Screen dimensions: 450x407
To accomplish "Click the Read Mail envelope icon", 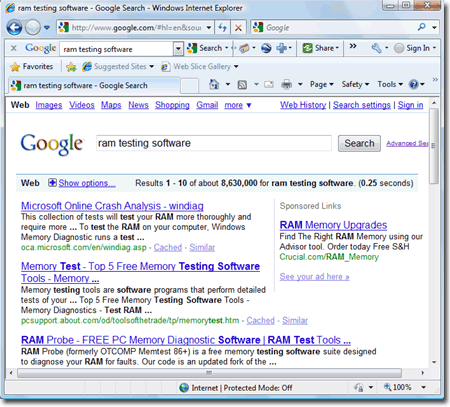I will pyautogui.click(x=269, y=85).
